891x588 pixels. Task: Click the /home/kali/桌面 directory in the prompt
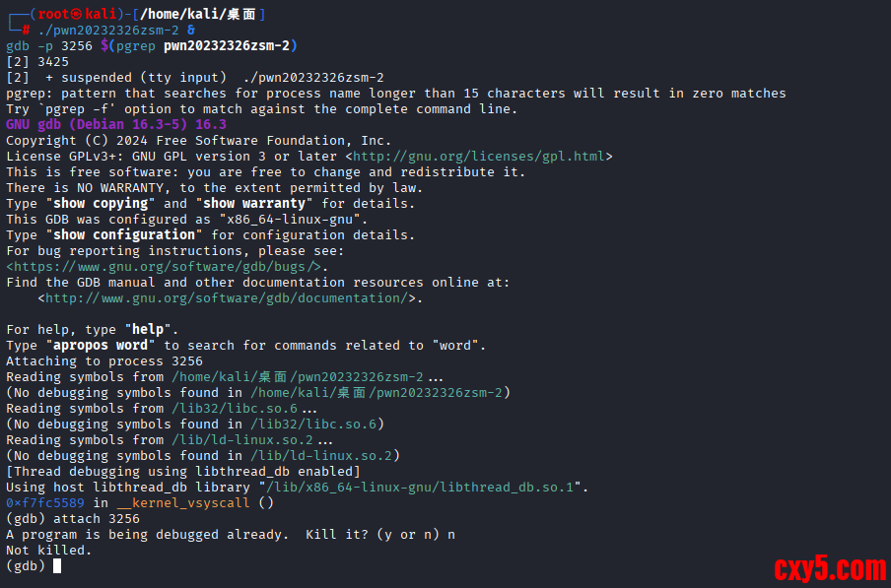(200, 14)
